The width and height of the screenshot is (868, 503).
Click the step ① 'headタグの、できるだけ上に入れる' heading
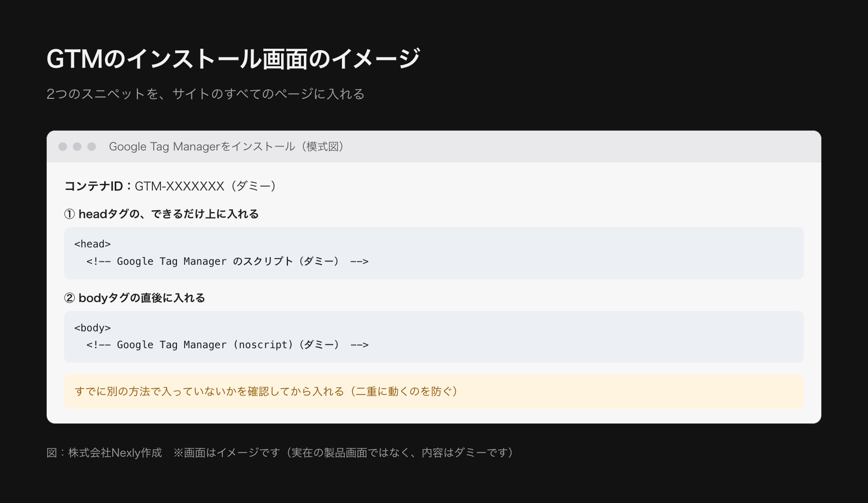coord(162,214)
